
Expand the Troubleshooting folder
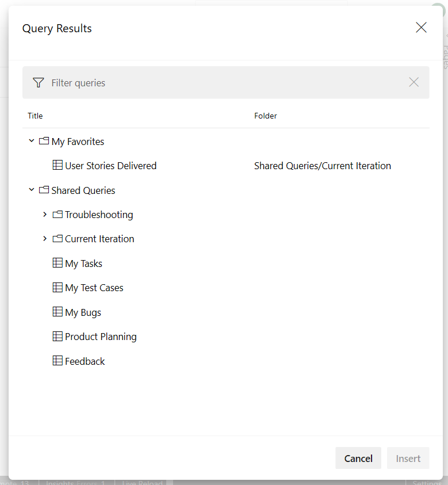(45, 215)
